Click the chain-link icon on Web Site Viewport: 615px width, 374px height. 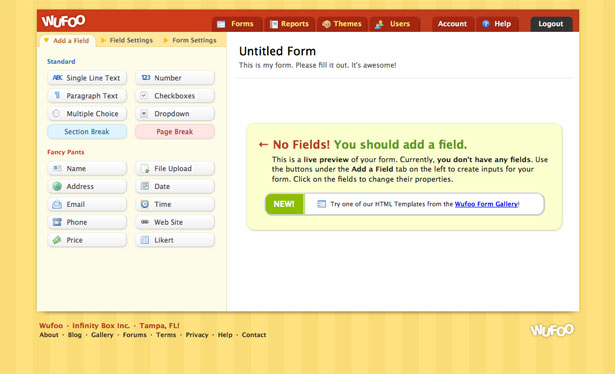click(x=145, y=222)
